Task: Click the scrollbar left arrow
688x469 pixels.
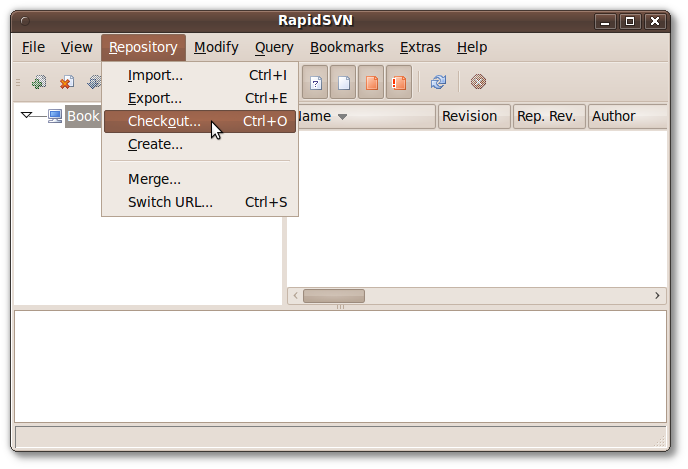Action: (296, 296)
